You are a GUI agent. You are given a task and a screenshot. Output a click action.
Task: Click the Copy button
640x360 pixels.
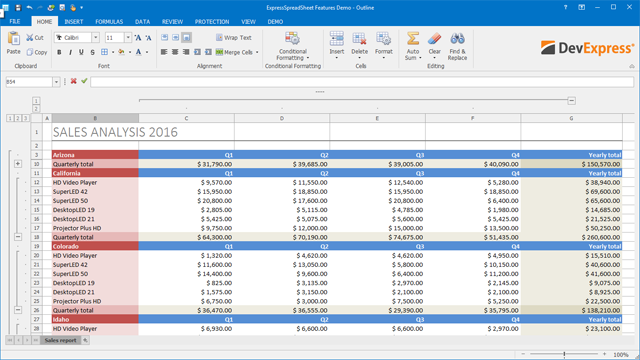[37, 52]
